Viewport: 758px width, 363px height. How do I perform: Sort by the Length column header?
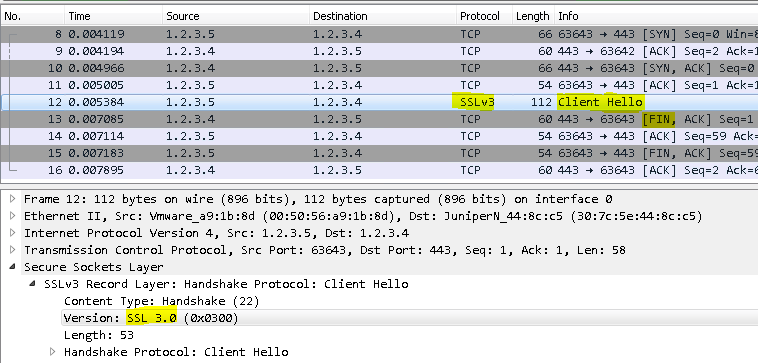pos(533,16)
